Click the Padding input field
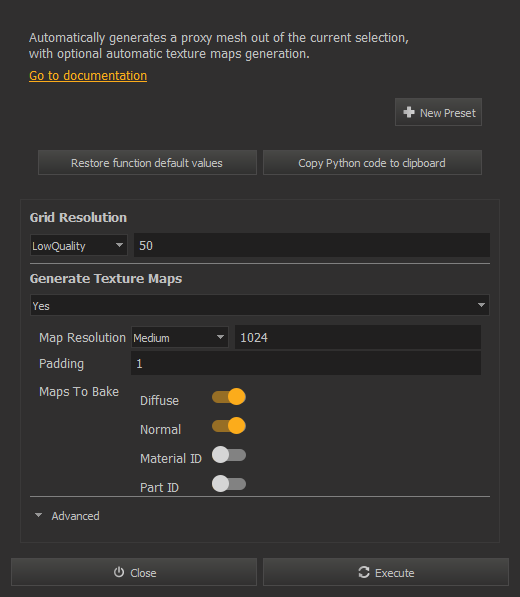The height and width of the screenshot is (597, 520). click(x=306, y=363)
